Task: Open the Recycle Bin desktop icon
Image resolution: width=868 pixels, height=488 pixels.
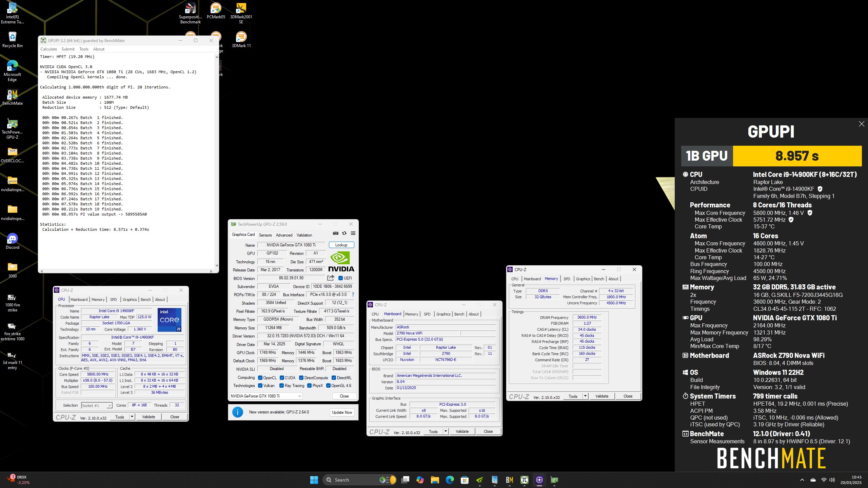Action: click(13, 40)
